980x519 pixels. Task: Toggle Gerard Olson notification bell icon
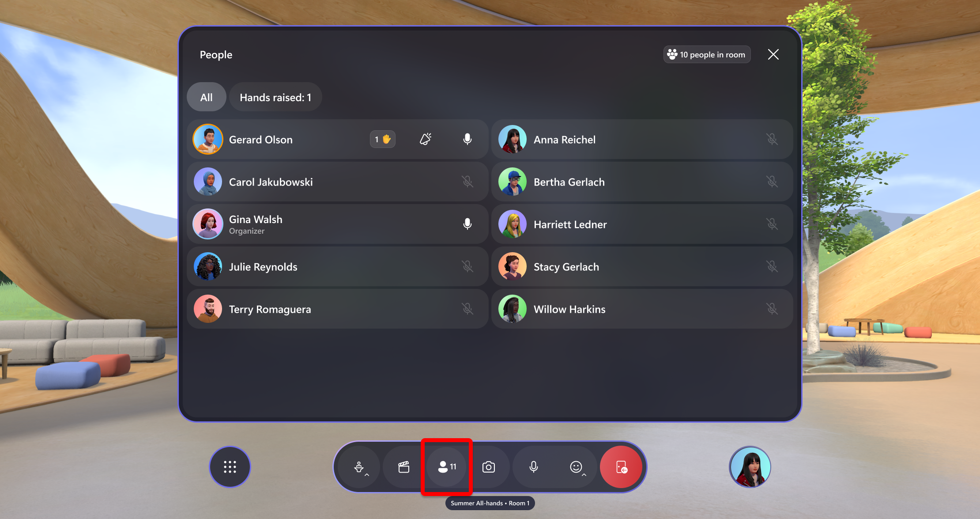(426, 139)
